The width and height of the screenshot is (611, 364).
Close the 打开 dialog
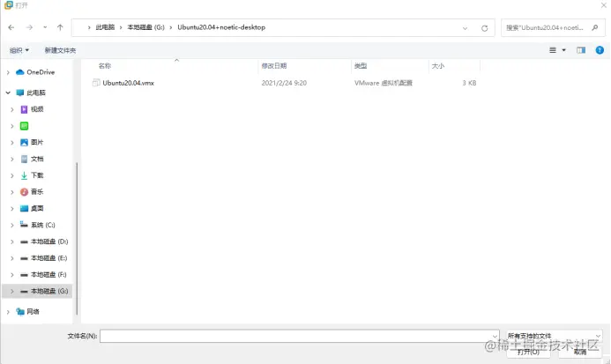pyautogui.click(x=604, y=5)
